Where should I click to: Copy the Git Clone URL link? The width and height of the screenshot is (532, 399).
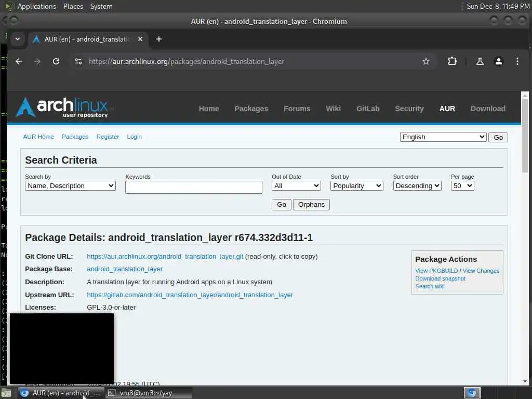point(165,257)
